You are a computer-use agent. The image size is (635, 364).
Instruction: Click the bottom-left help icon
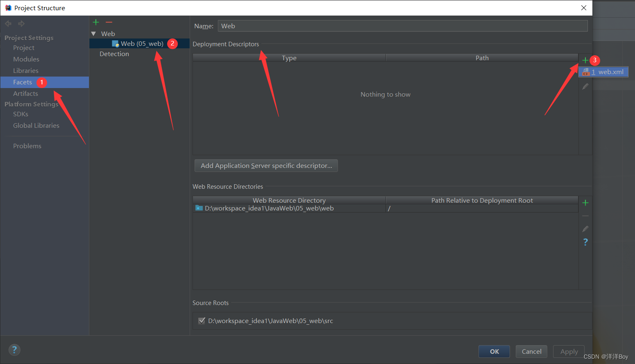pos(14,350)
